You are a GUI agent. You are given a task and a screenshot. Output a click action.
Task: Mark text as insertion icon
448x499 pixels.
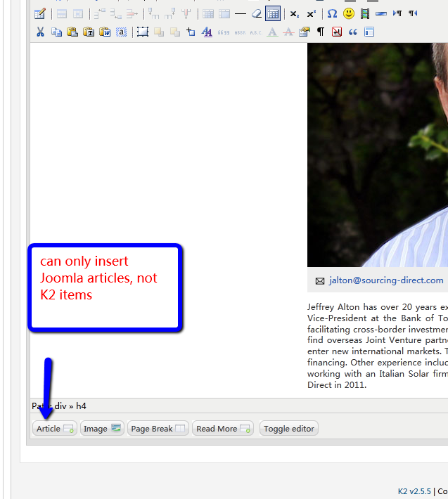click(272, 32)
